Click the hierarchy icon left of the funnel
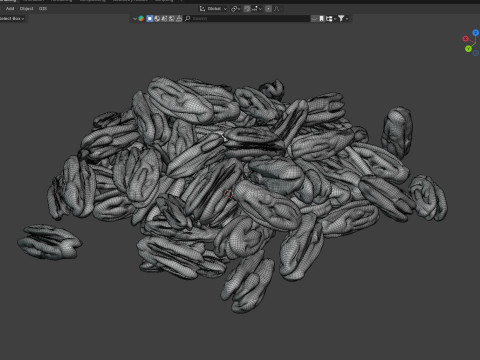This screenshot has height=360, width=480. [x=329, y=19]
